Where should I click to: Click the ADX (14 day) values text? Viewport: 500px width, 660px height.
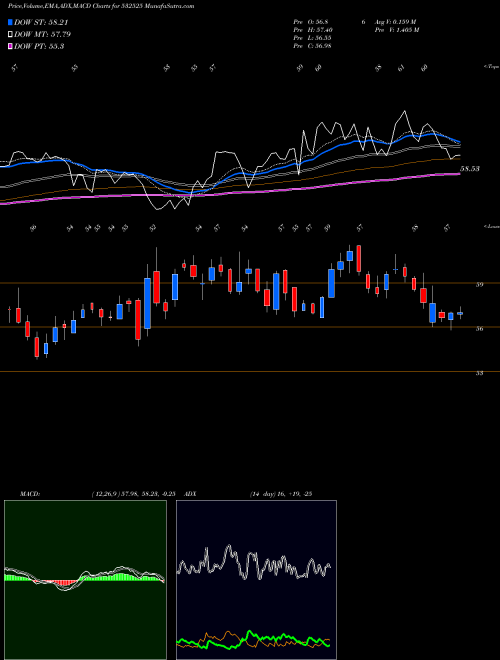pyautogui.click(x=281, y=494)
